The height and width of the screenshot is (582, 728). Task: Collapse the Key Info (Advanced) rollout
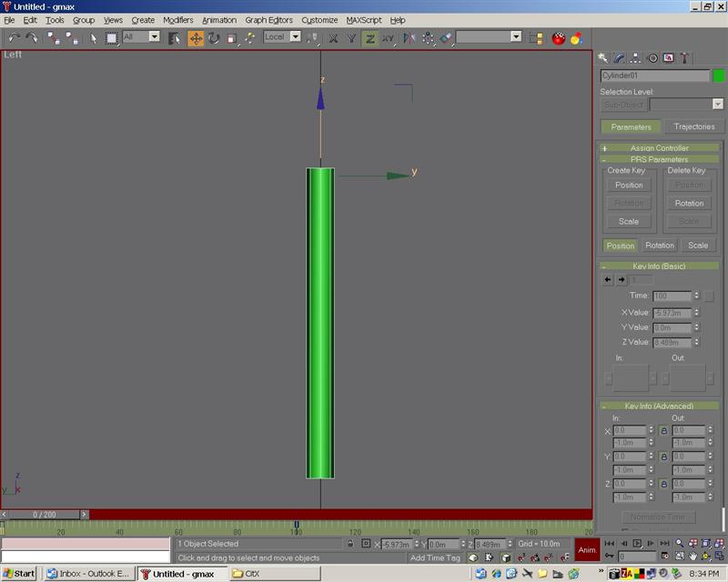[x=659, y=406]
